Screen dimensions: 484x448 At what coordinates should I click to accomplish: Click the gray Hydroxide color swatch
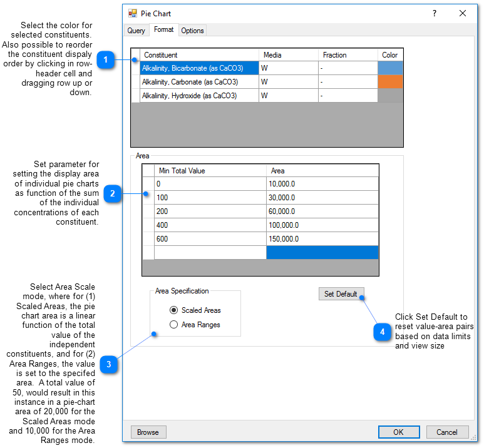point(390,96)
